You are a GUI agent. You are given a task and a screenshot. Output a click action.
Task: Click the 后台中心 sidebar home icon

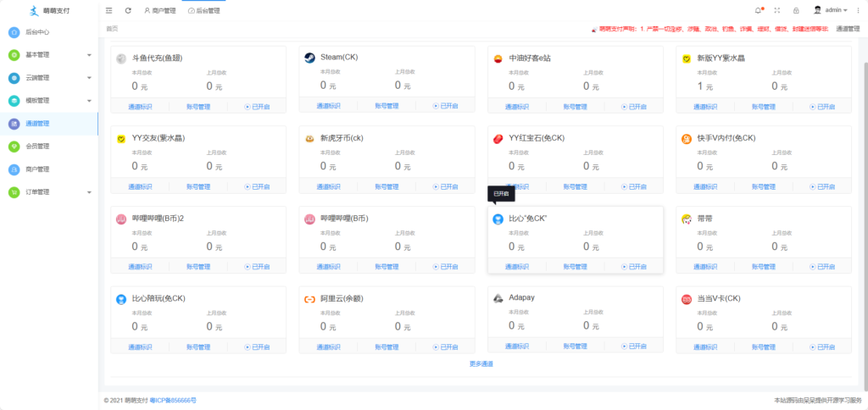click(14, 32)
